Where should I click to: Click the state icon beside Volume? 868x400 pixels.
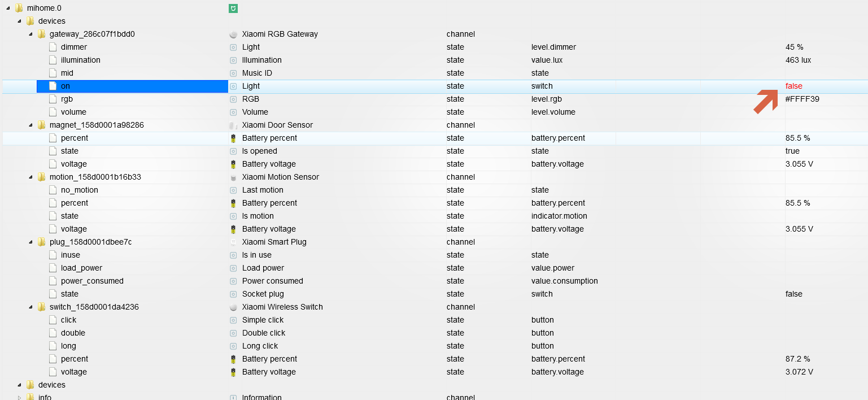click(x=233, y=112)
